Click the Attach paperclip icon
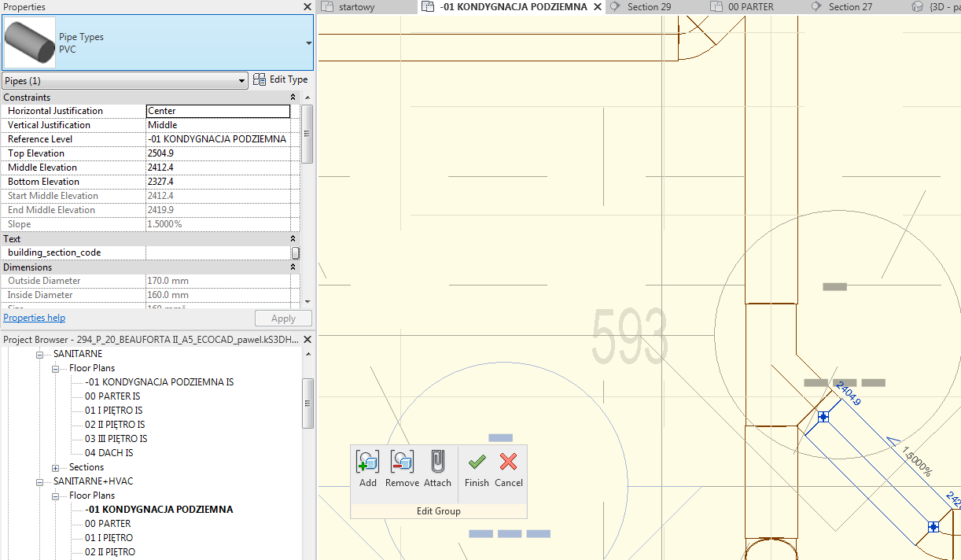The height and width of the screenshot is (560, 961). click(437, 462)
